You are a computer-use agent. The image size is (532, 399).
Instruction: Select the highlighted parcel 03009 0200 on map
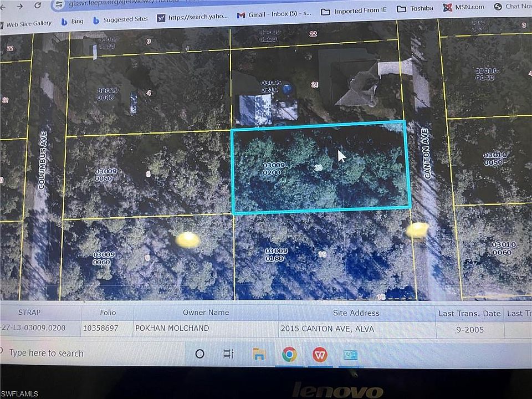click(320, 167)
